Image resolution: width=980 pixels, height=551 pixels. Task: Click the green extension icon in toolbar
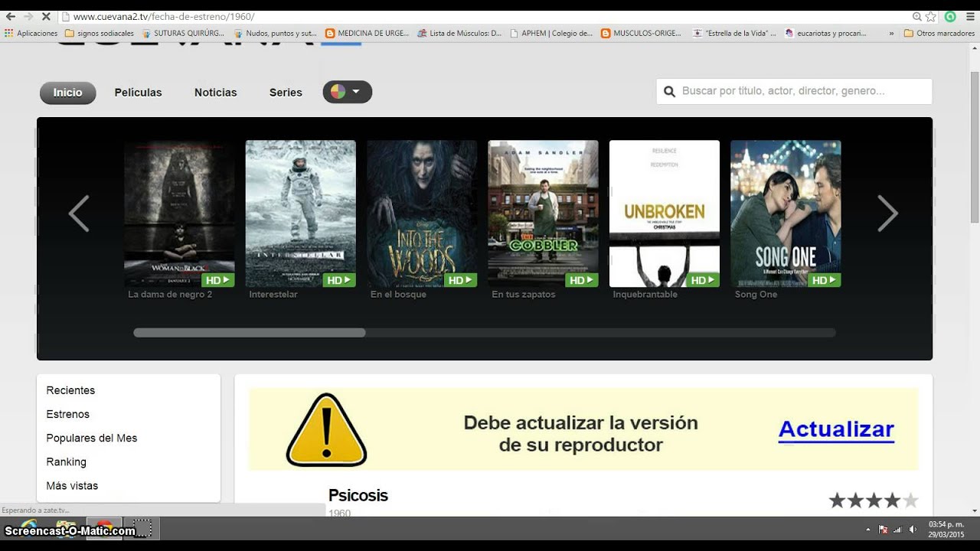coord(950,16)
